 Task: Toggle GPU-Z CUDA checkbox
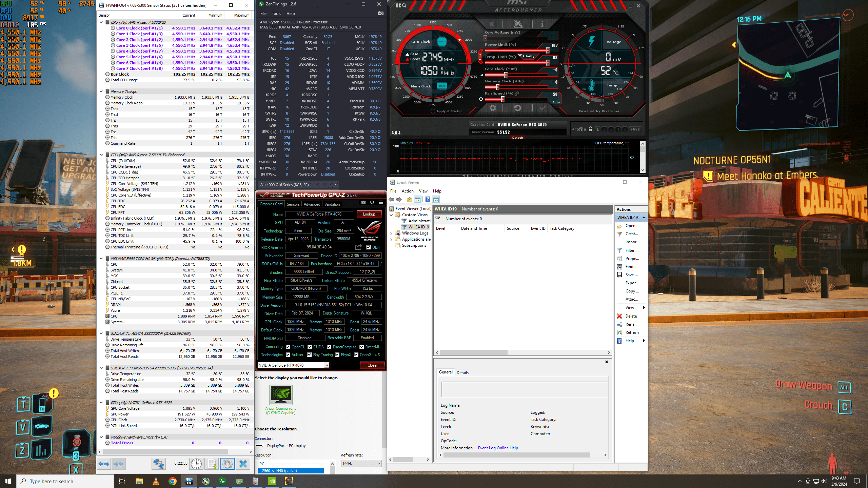pos(310,347)
